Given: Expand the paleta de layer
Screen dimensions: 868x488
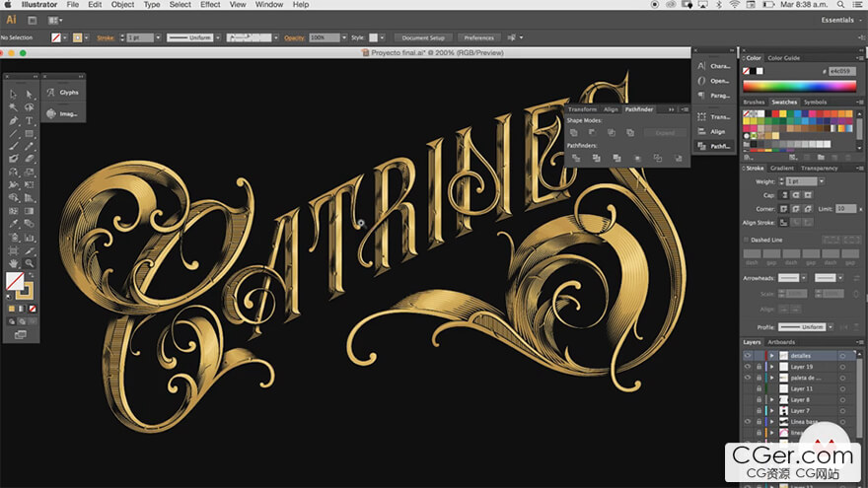Looking at the screenshot, I should [771, 378].
